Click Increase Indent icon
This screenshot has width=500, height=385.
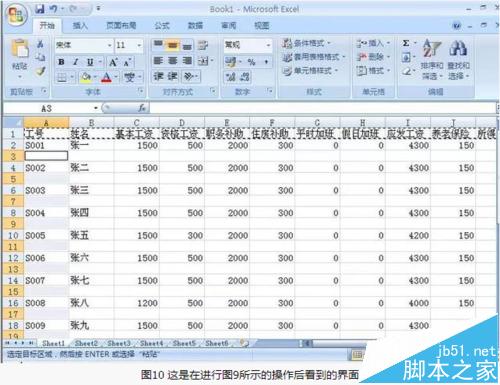[173, 77]
